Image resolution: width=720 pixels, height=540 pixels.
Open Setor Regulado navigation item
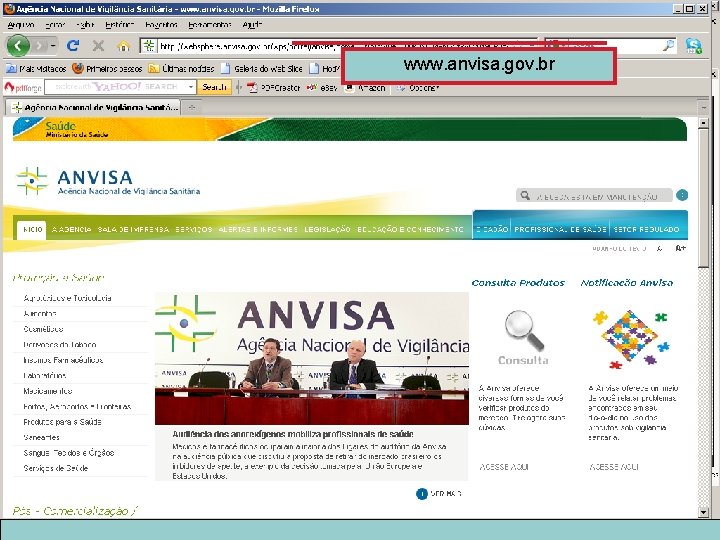coord(647,230)
